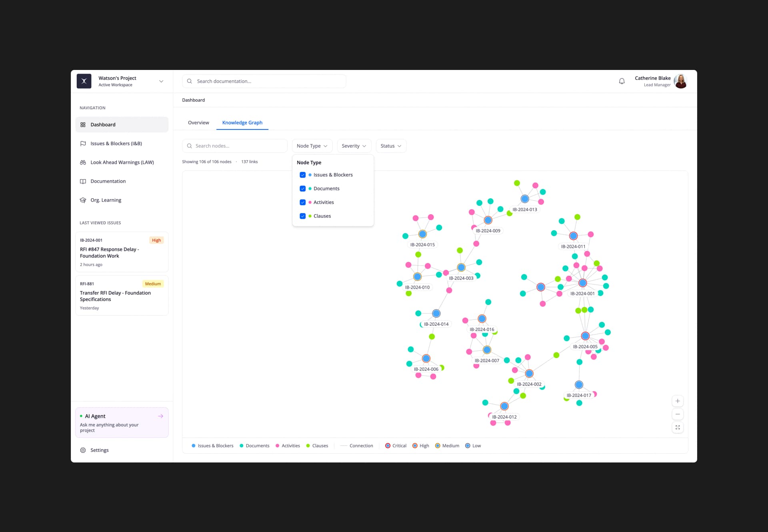Screen dimensions: 768x532
Task: Click the flag icon beside Issues & Blockers
Action: click(x=83, y=143)
